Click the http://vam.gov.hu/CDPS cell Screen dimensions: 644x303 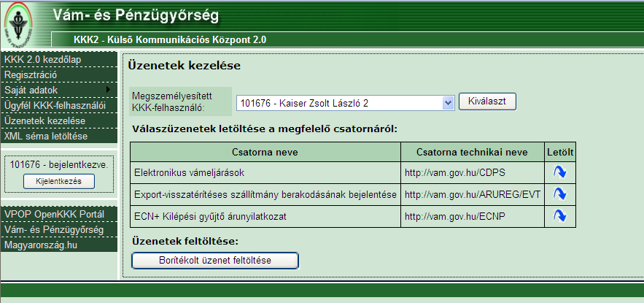473,172
